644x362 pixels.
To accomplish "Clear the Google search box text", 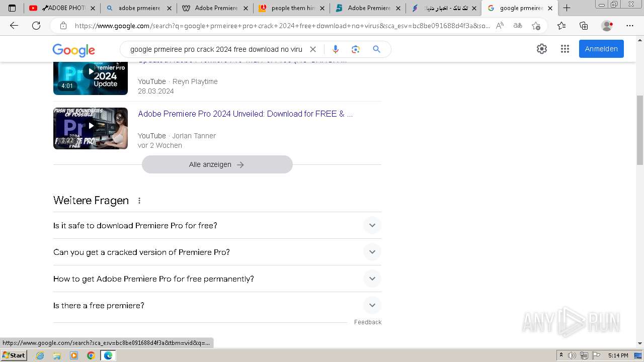I will click(x=313, y=49).
